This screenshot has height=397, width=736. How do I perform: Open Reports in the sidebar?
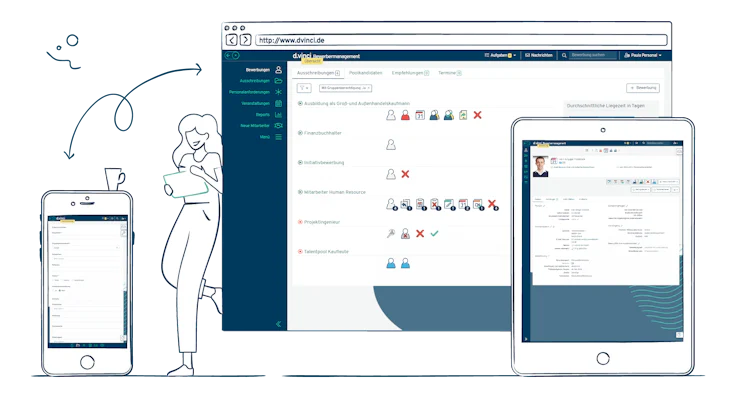(263, 115)
